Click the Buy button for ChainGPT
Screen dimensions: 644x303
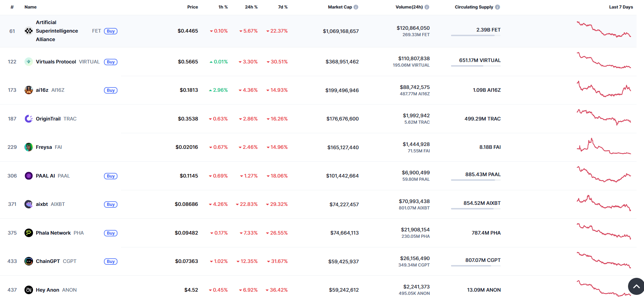tap(110, 261)
